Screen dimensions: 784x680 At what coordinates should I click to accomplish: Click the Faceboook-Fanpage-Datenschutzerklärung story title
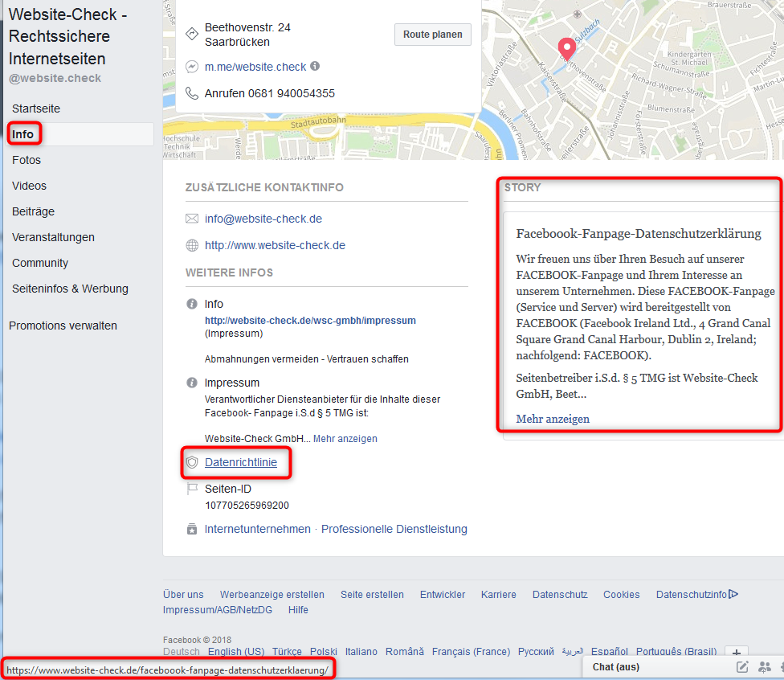coord(639,234)
